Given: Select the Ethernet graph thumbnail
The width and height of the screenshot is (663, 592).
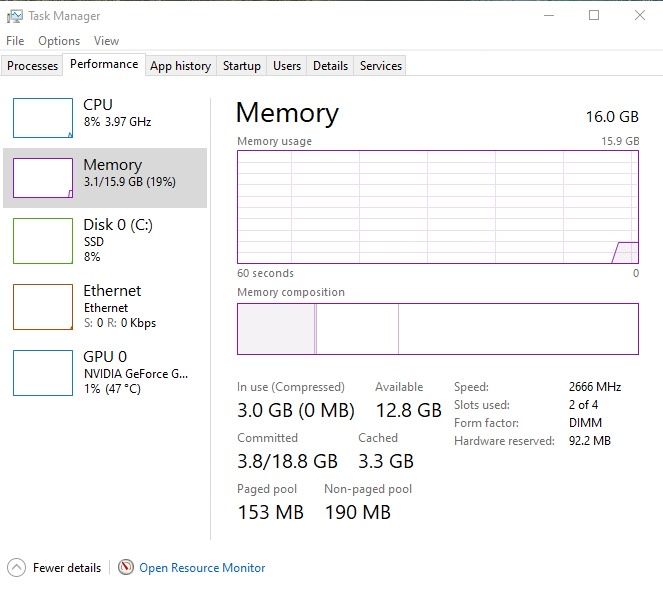Looking at the screenshot, I should (x=43, y=307).
